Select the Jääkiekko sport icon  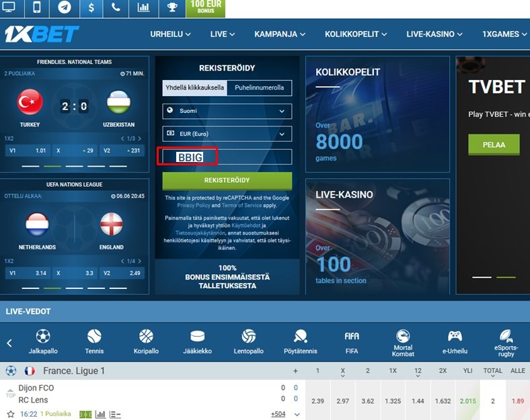(x=197, y=341)
